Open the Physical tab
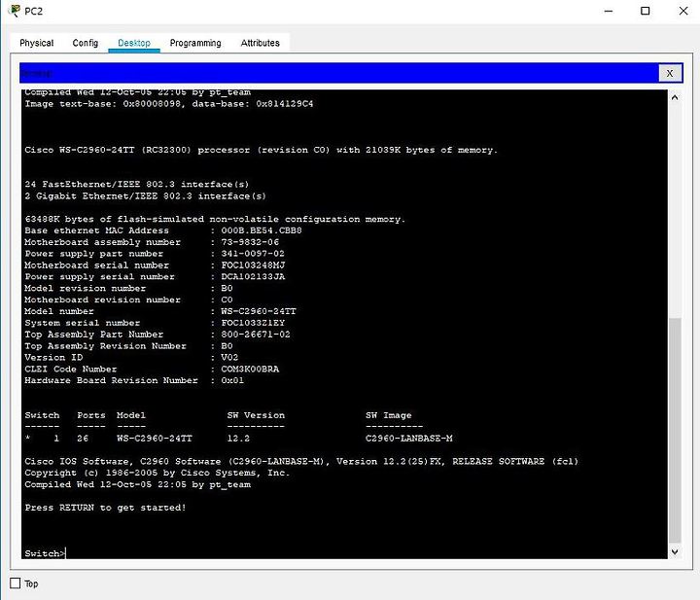Image resolution: width=700 pixels, height=600 pixels. click(37, 43)
